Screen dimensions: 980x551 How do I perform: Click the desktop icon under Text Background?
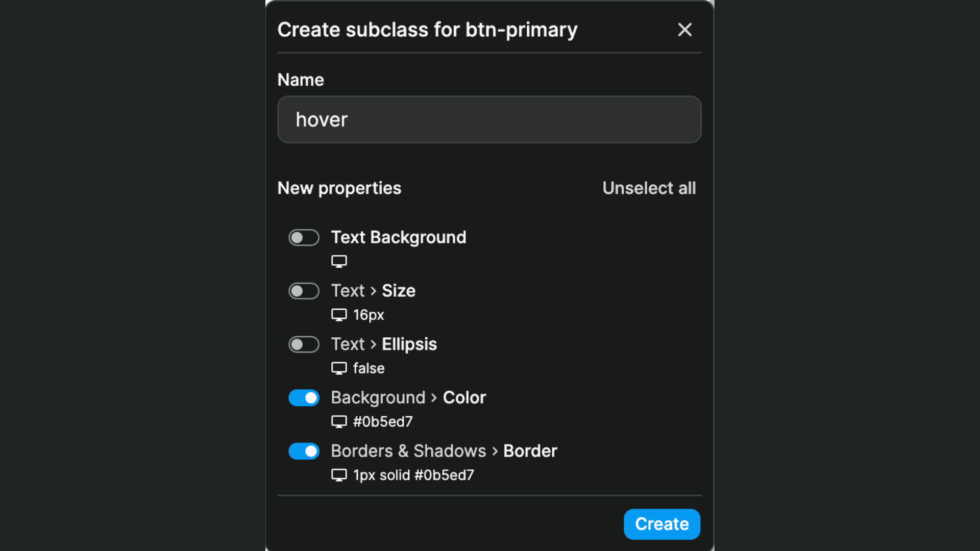click(339, 261)
